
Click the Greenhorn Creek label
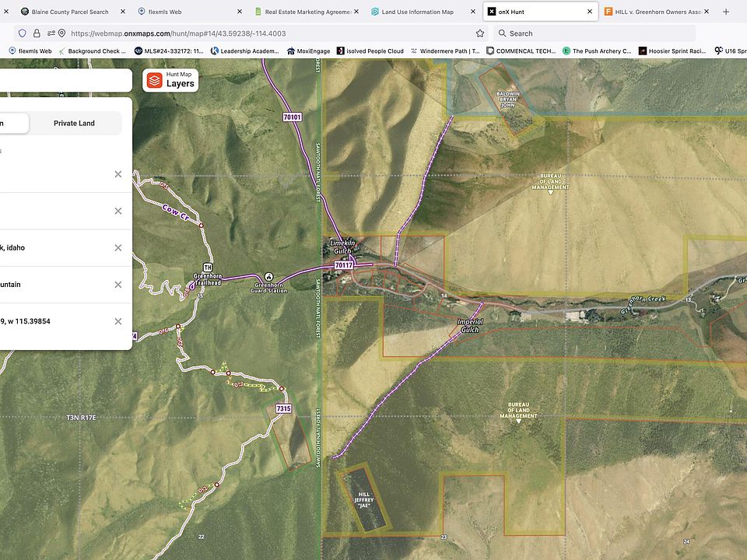point(644,304)
